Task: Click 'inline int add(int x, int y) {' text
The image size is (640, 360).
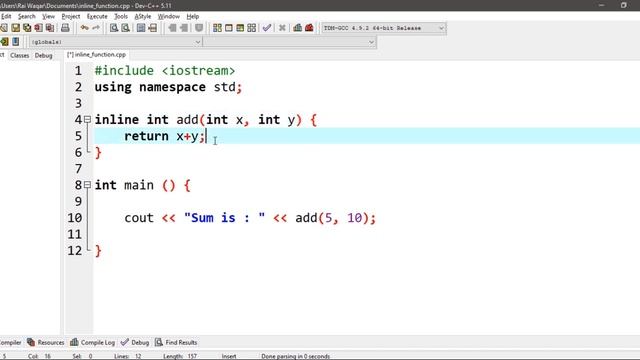Action: click(205, 120)
